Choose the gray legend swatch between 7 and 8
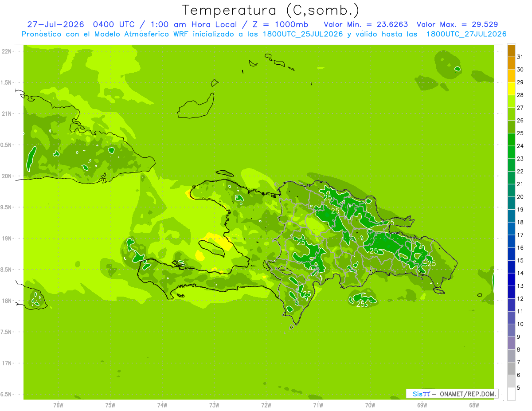 [x=511, y=356]
